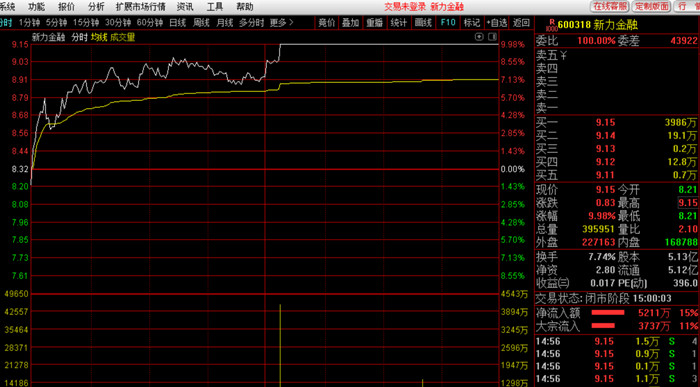Select the 多分时 multi-day tab
The image size is (700, 387).
pos(251,22)
